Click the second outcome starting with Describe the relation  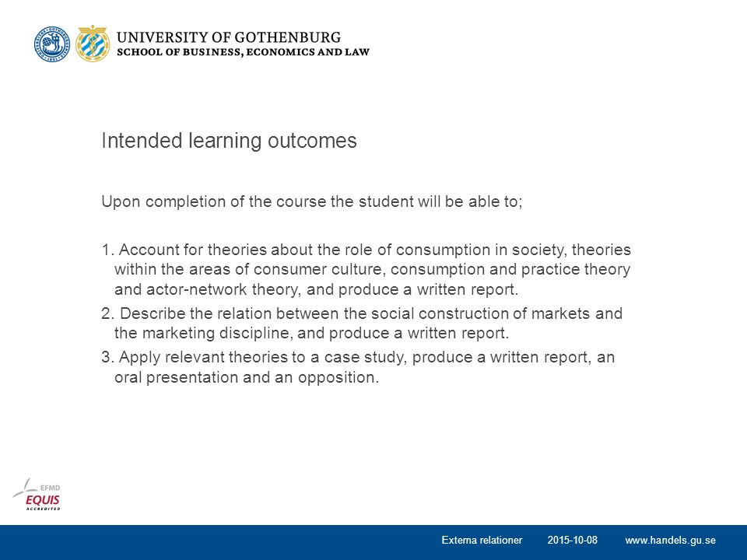point(362,324)
